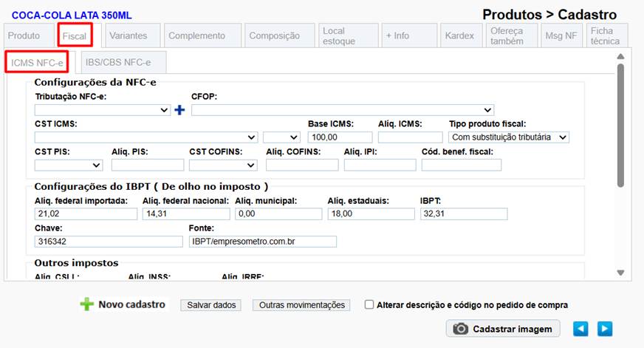Open the CST COFINS dropdown

pos(223,166)
